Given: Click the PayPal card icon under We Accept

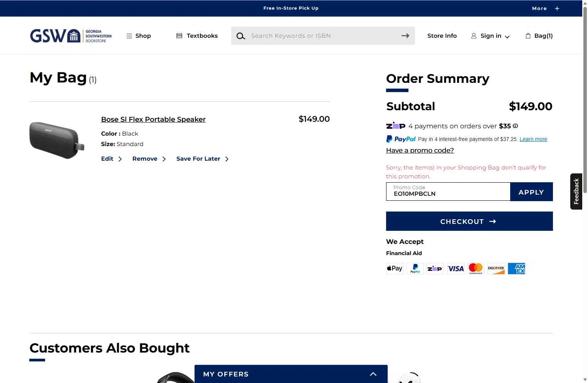Looking at the screenshot, I should click(415, 269).
